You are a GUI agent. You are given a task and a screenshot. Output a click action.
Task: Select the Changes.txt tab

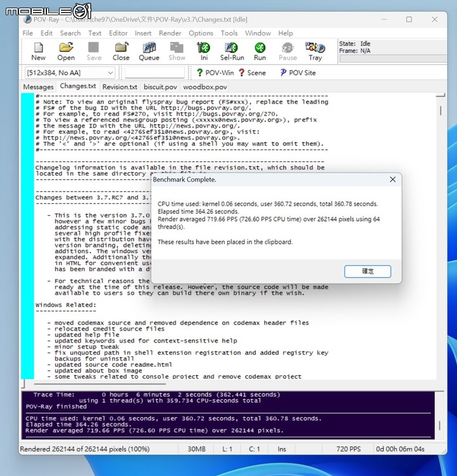(x=78, y=86)
